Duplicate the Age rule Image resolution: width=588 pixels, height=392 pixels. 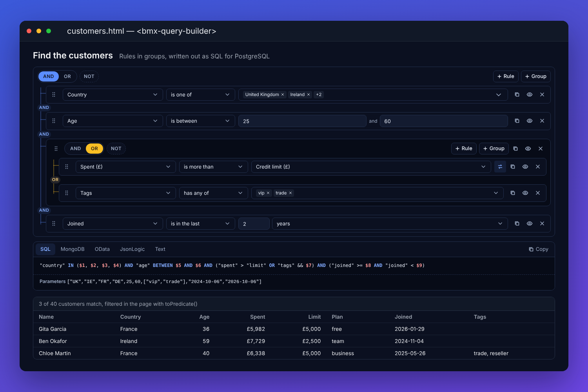(x=517, y=121)
